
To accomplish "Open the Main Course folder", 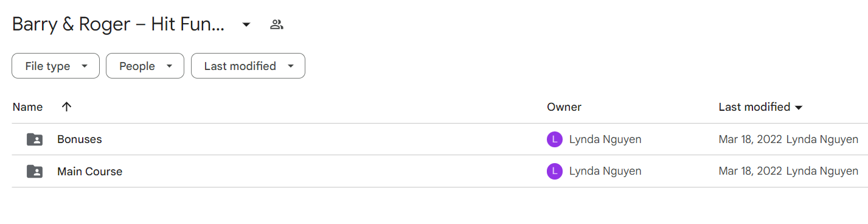I will point(89,172).
